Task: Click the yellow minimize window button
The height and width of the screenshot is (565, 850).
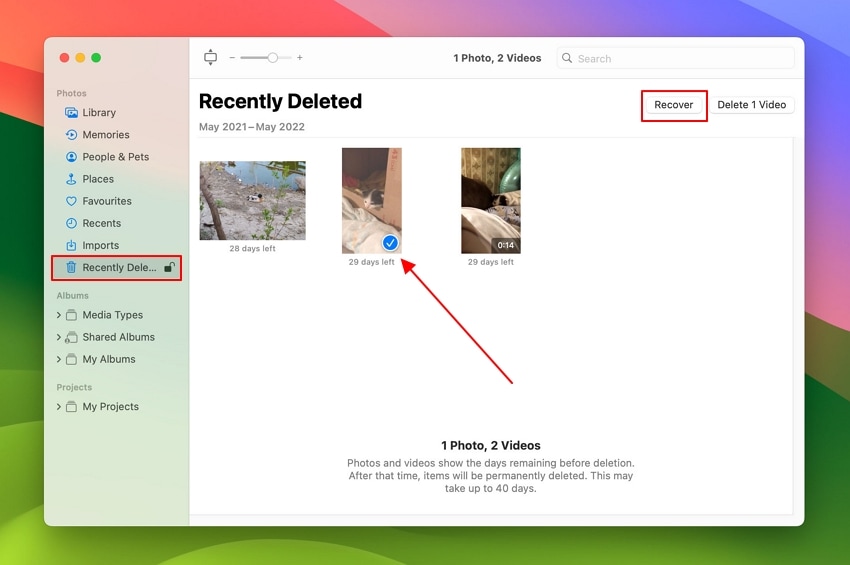Action: click(x=80, y=57)
